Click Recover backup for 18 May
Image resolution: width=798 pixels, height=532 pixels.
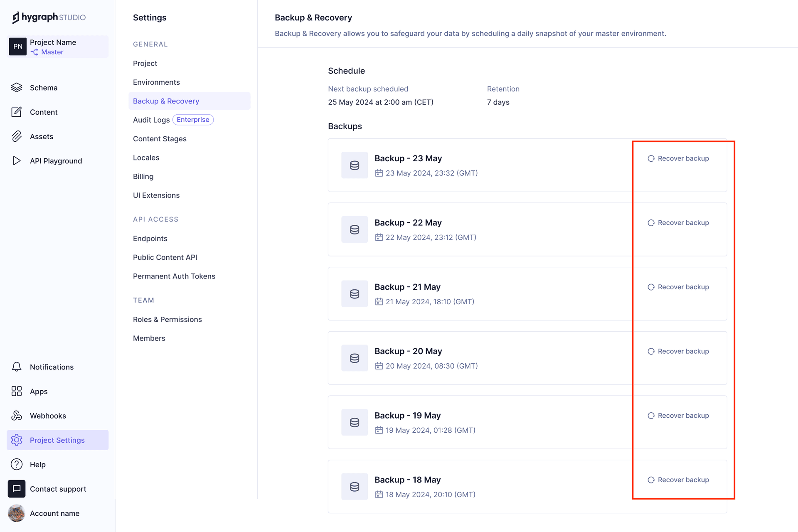678,479
